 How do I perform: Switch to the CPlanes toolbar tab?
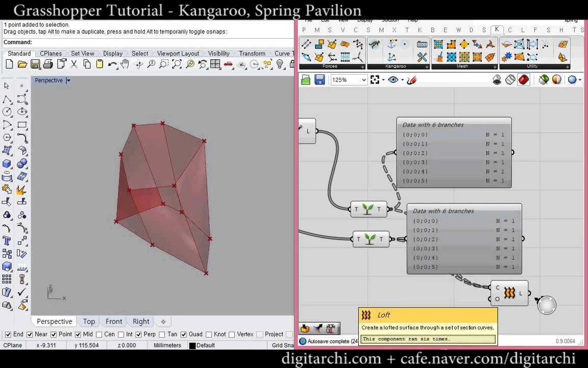click(51, 54)
